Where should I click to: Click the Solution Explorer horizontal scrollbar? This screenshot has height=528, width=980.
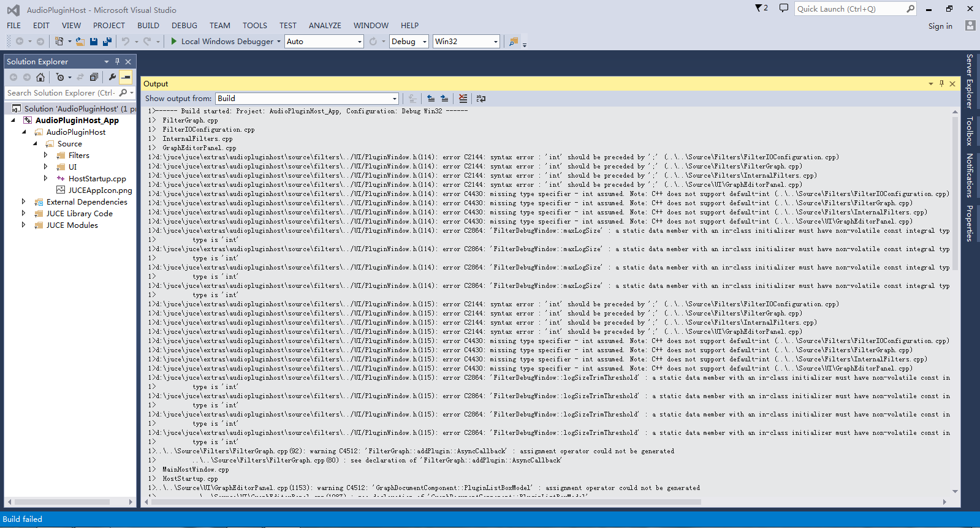tap(70, 502)
